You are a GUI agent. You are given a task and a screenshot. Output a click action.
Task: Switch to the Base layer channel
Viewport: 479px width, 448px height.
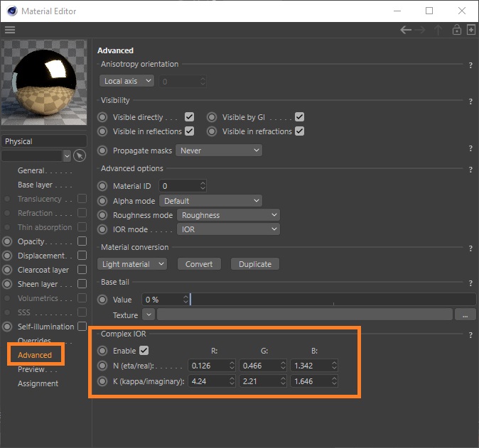[36, 185]
